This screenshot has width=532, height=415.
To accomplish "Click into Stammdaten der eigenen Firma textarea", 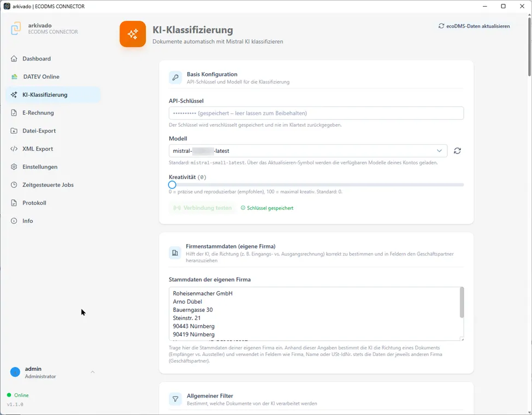I will point(316,314).
